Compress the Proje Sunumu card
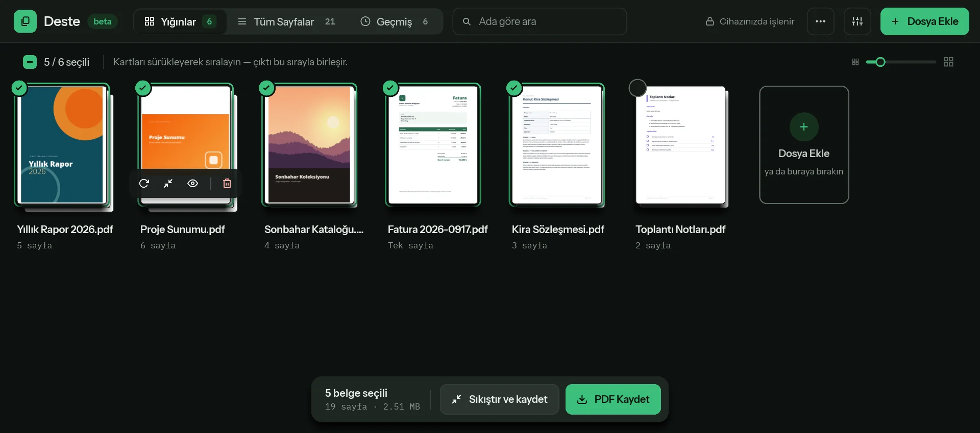This screenshot has width=980, height=433. (x=168, y=184)
